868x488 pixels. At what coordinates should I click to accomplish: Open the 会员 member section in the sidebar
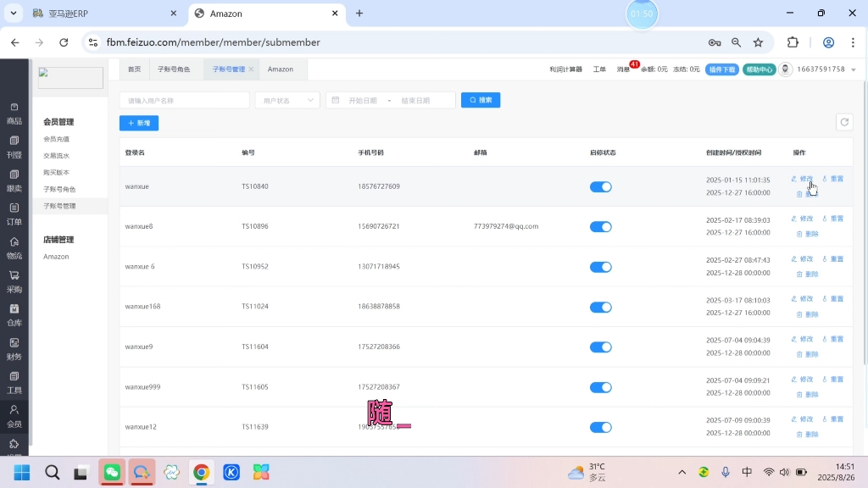click(x=14, y=417)
